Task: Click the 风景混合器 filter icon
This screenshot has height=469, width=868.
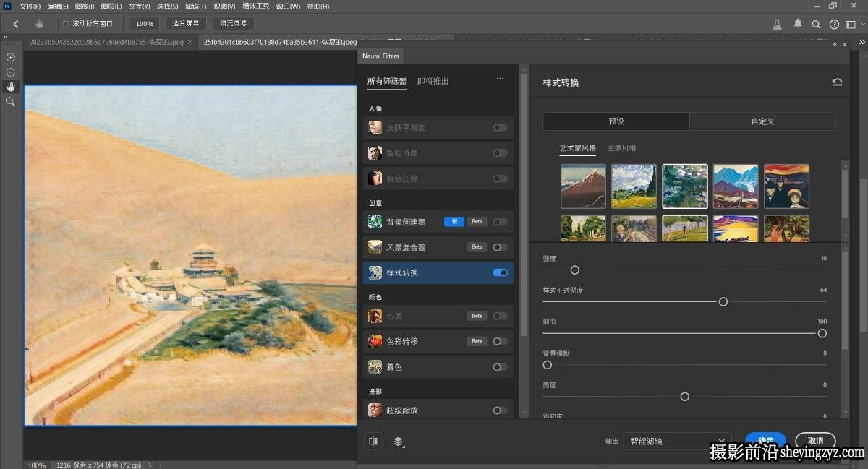Action: (x=375, y=247)
